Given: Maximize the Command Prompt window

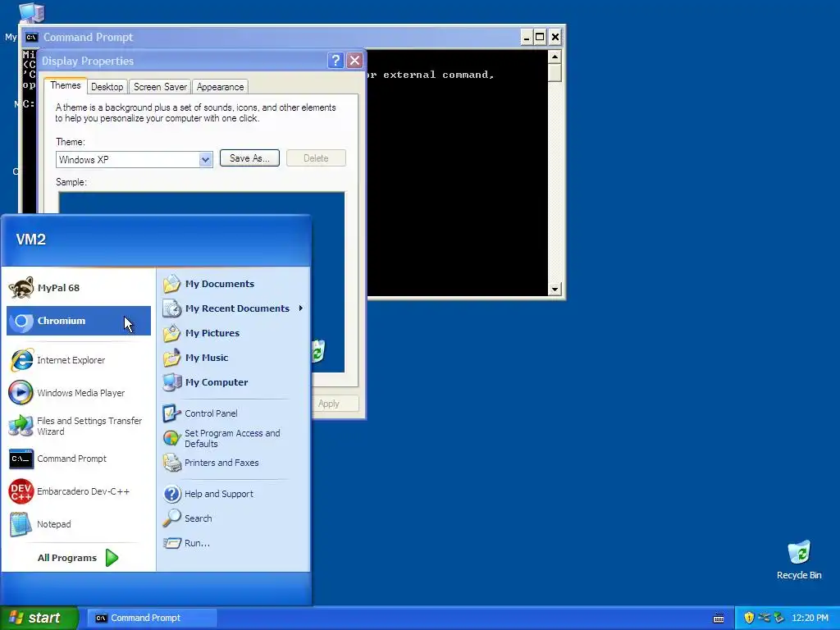Looking at the screenshot, I should (x=540, y=37).
